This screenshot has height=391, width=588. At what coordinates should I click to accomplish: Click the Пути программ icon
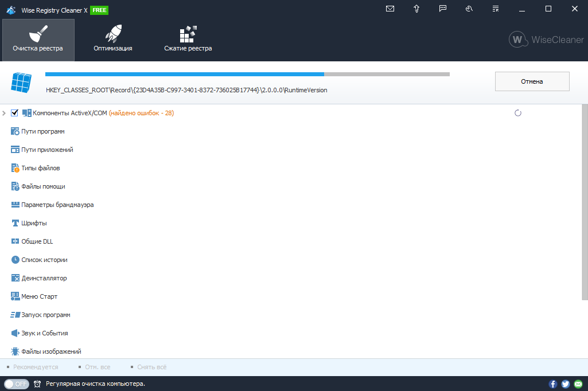click(x=15, y=131)
